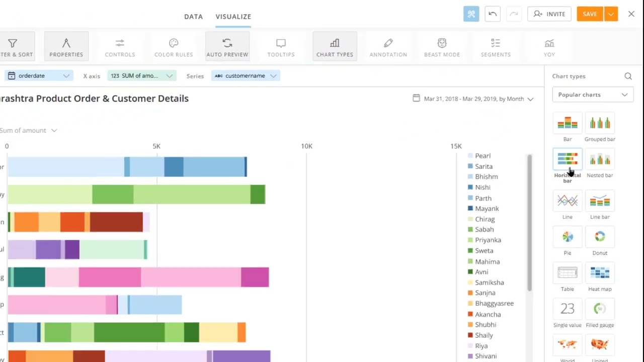644x362 pixels.
Task: Click Pearl legend color swatch
Action: [x=470, y=156]
